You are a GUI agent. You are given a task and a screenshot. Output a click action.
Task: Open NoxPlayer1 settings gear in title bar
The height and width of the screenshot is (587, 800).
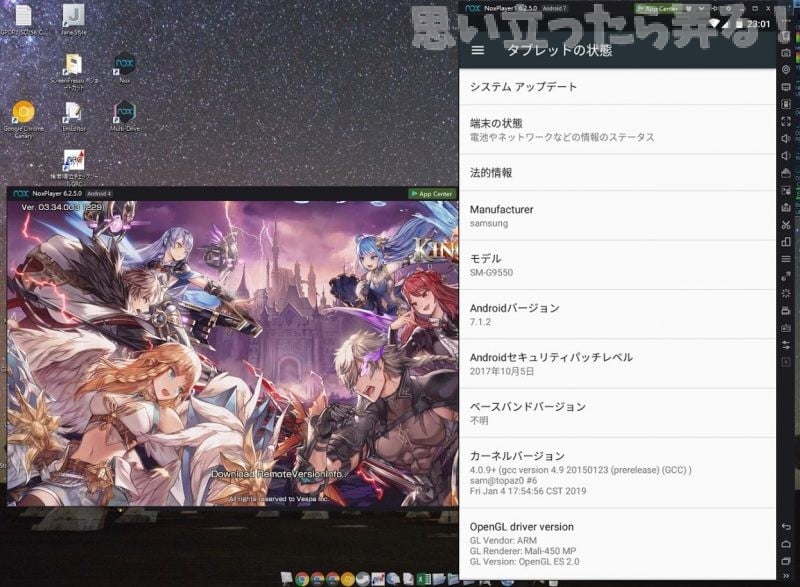click(x=729, y=8)
